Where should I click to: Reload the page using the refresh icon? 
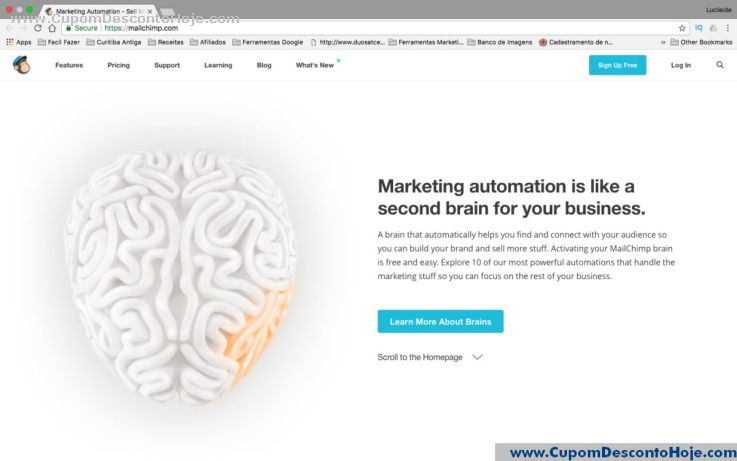pyautogui.click(x=38, y=28)
